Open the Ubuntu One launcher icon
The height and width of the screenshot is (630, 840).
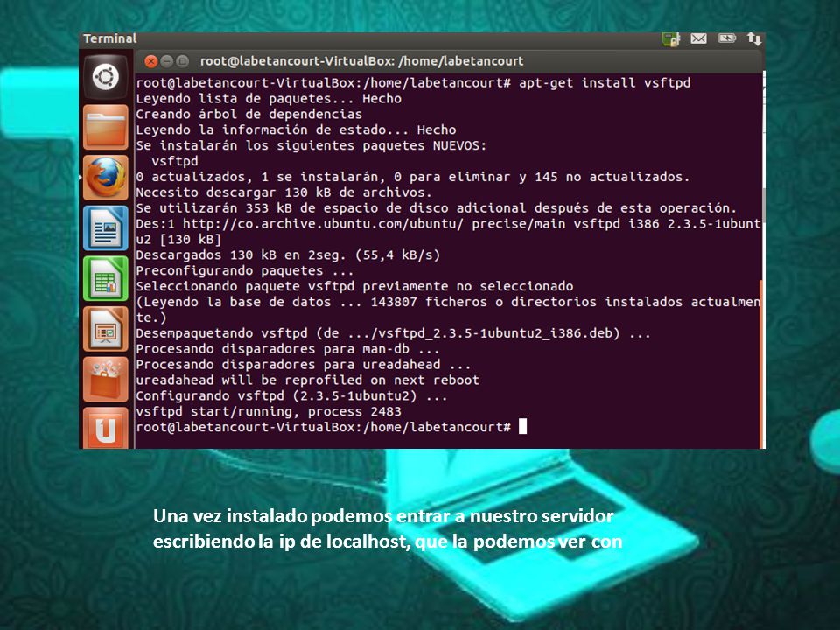coord(106,428)
